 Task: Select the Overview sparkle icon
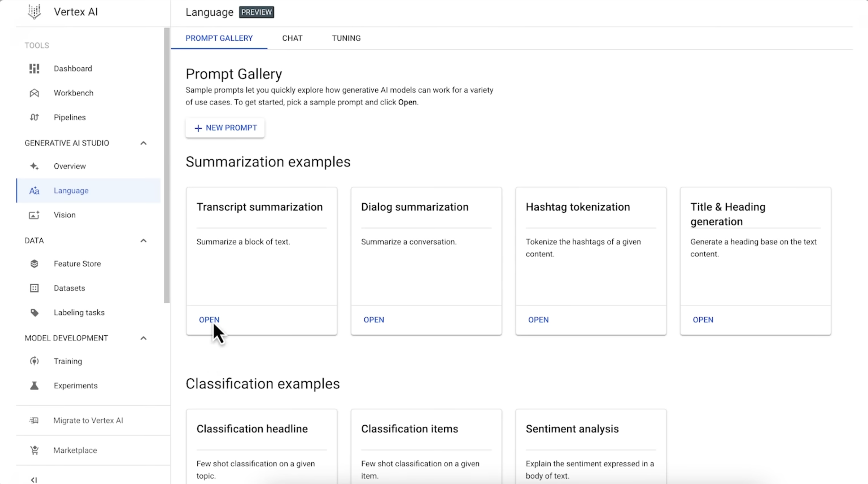click(34, 166)
